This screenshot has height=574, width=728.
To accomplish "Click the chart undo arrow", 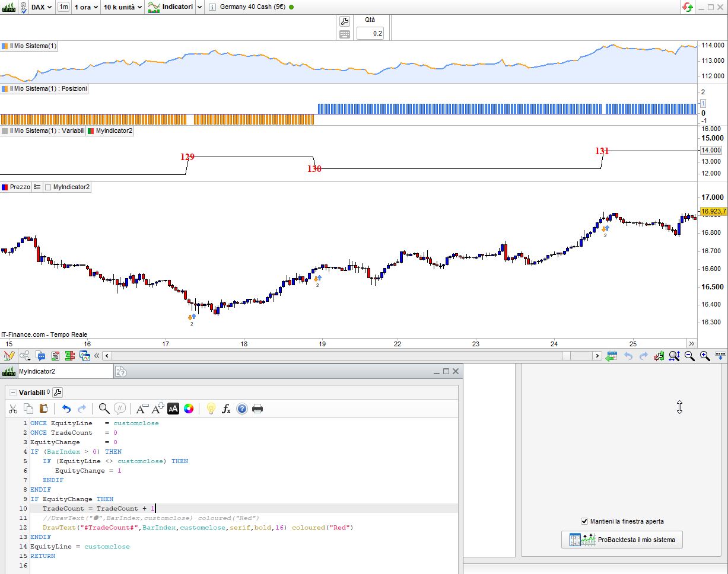I will point(628,356).
